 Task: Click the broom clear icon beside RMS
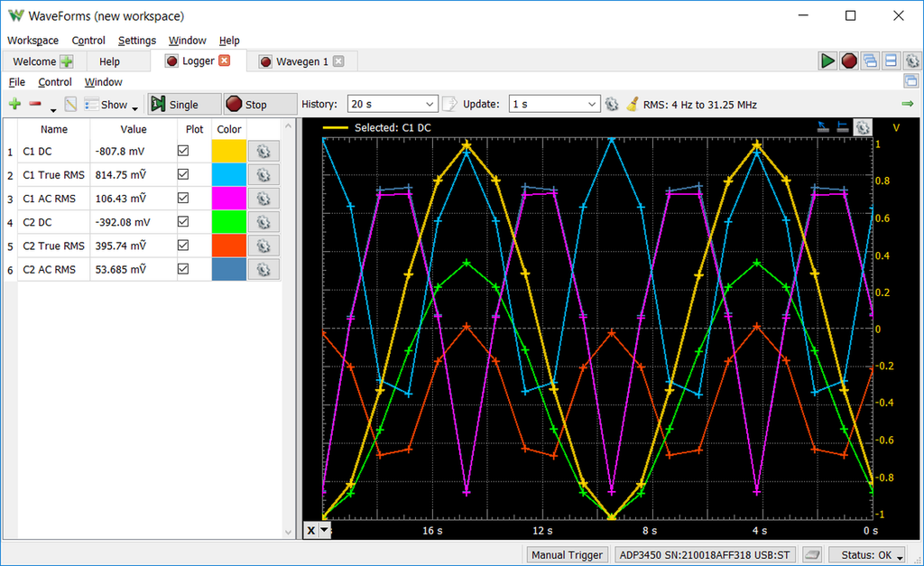(633, 105)
